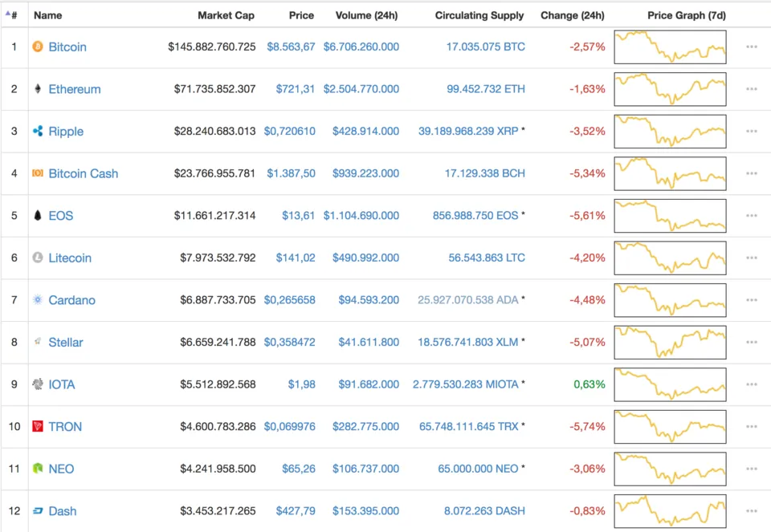Open the EOS name link
This screenshot has height=532, width=771.
60,216
